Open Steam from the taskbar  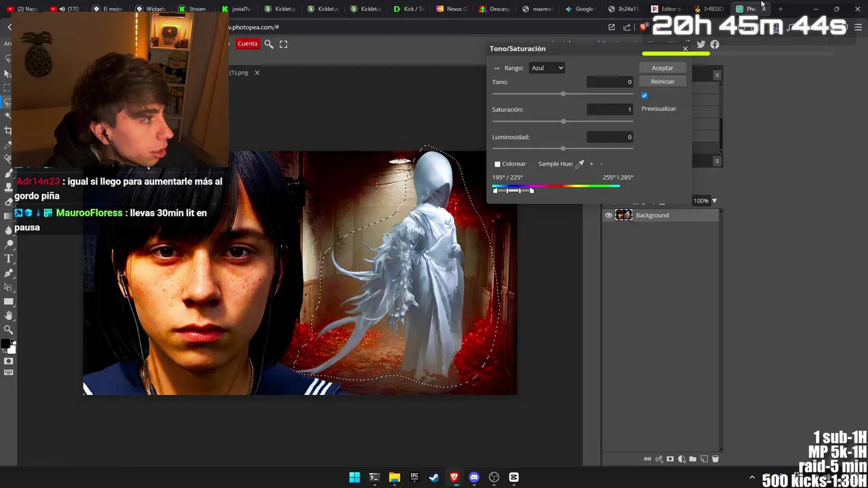(434, 477)
